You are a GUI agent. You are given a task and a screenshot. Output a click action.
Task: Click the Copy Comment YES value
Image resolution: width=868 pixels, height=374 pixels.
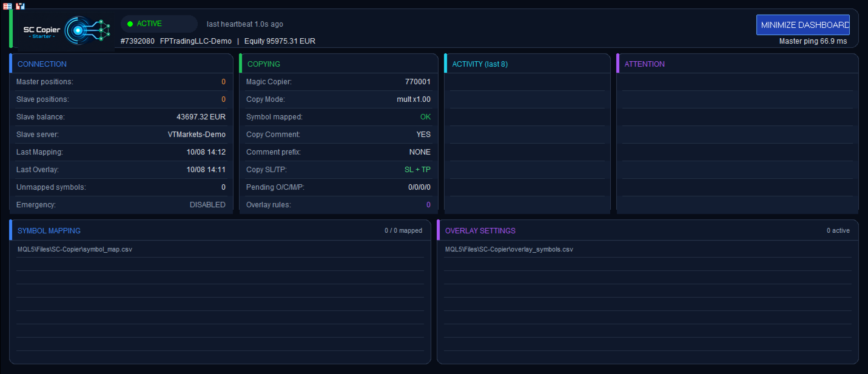click(x=423, y=135)
